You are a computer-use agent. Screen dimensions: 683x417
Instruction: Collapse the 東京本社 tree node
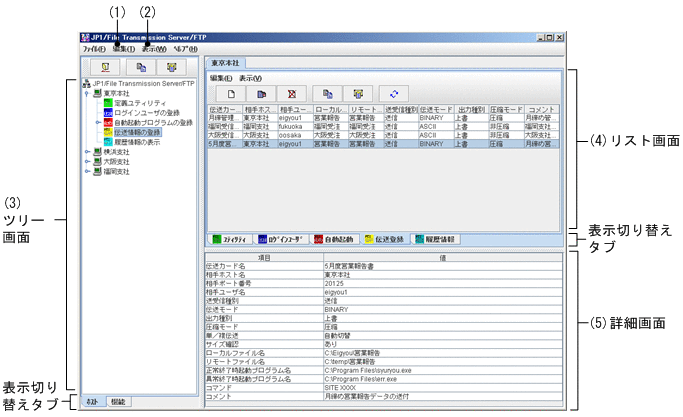pyautogui.click(x=87, y=94)
